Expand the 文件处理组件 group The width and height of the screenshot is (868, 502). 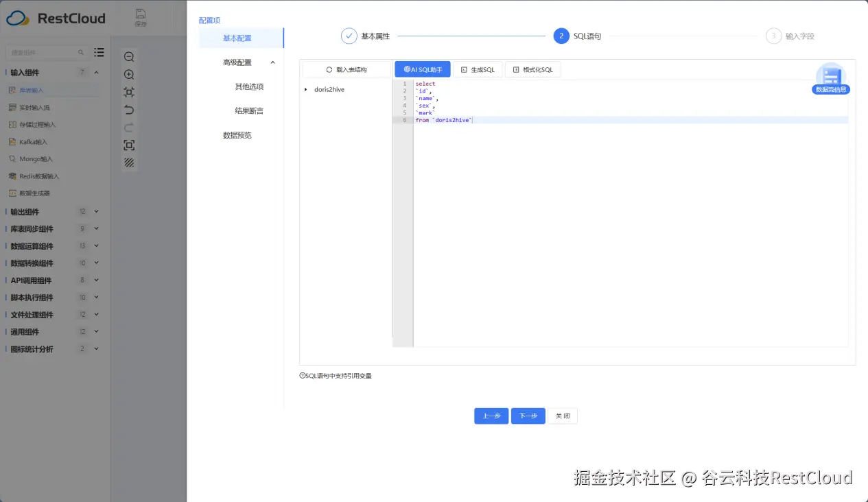[96, 315]
